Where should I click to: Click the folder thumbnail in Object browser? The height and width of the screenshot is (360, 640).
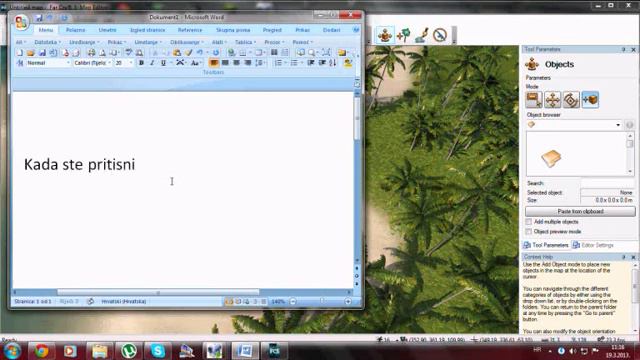point(551,158)
